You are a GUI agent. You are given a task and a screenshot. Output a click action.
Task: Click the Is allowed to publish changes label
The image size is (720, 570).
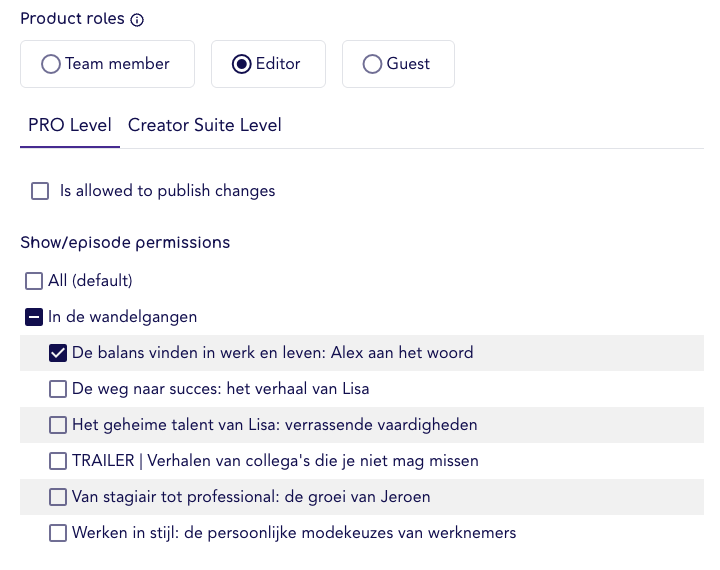168,191
